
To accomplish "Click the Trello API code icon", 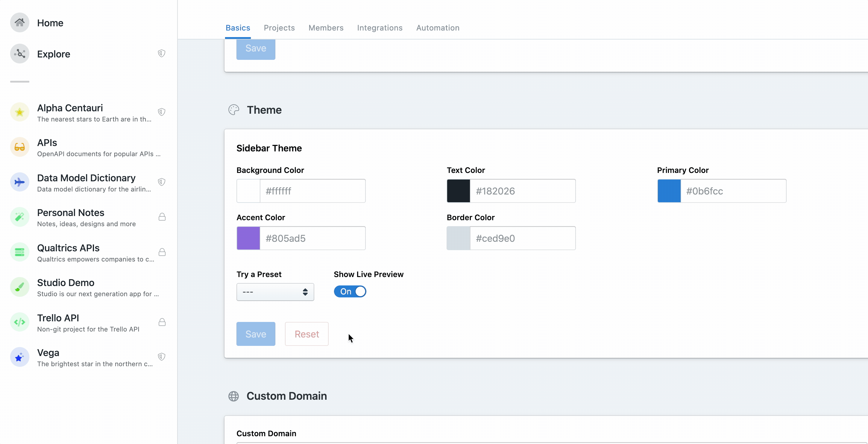I will tap(19, 322).
